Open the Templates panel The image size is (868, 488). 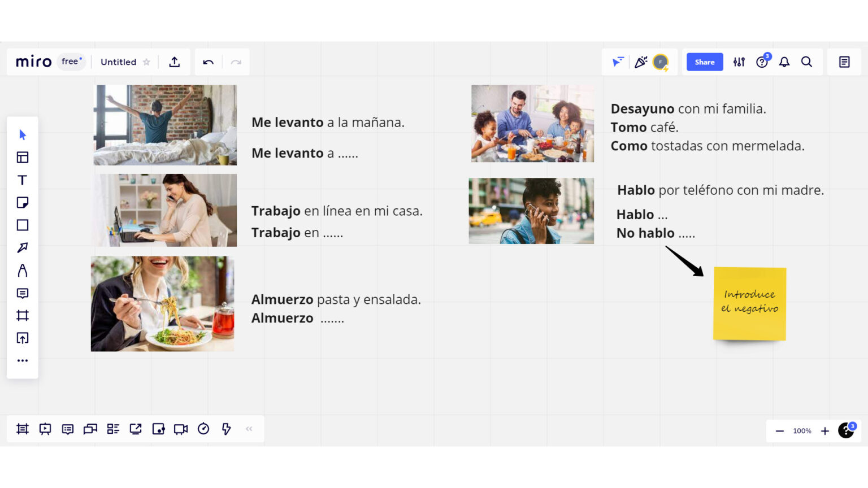(22, 157)
